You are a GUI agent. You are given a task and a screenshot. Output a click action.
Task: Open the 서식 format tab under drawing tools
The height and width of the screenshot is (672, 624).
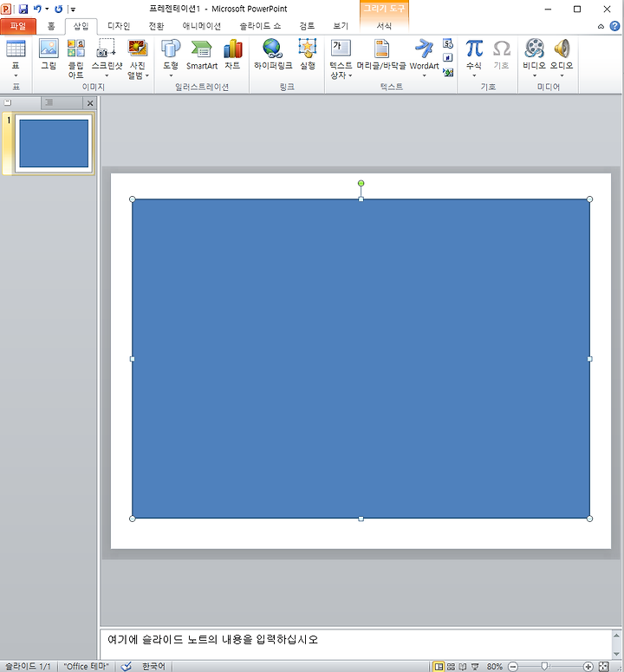(384, 26)
